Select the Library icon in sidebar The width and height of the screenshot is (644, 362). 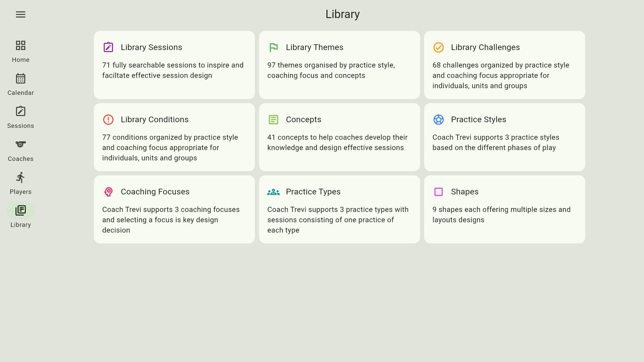point(21,210)
